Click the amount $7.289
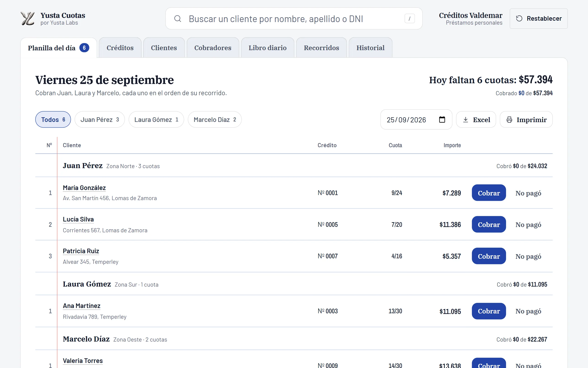Viewport: 588px width, 368px height. click(451, 193)
